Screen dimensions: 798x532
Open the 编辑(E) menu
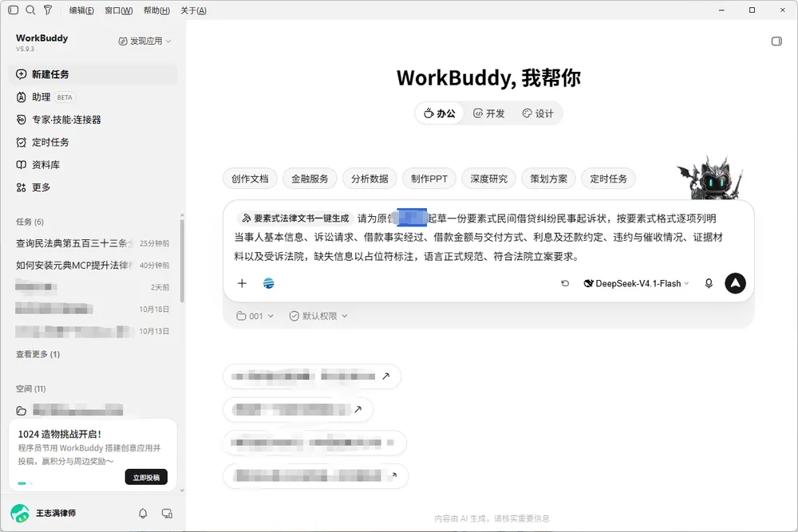pos(81,10)
